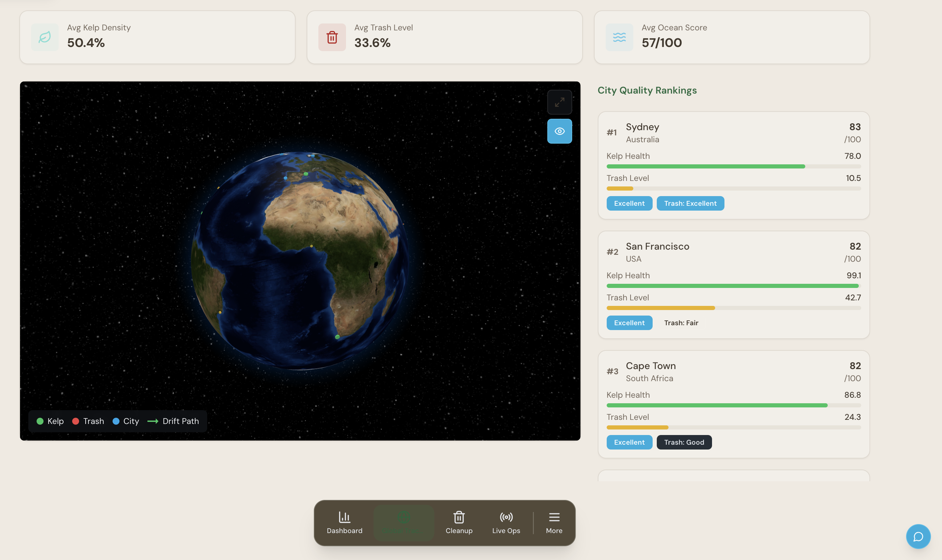
Task: Click the Avg Ocean Score waves icon
Action: coord(619,37)
